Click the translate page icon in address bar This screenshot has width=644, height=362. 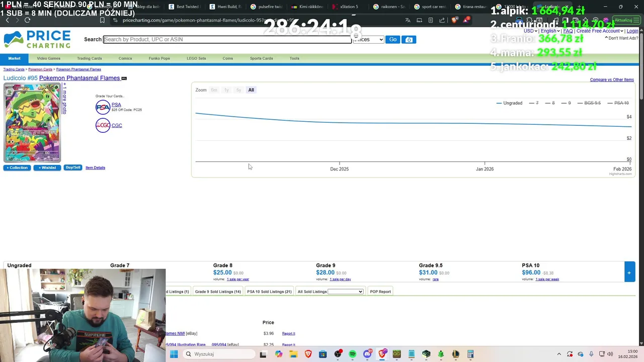point(408,20)
